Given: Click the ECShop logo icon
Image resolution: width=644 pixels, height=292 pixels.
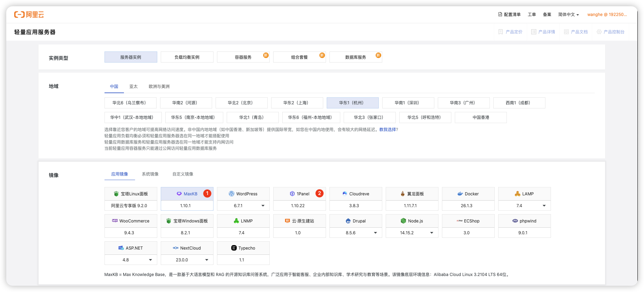Looking at the screenshot, I should coord(460,221).
